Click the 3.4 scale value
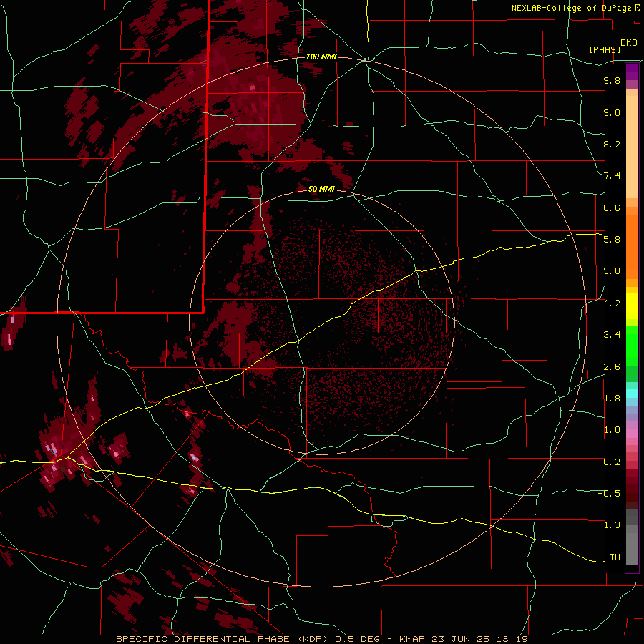Image resolution: width=644 pixels, height=644 pixels. click(x=612, y=335)
